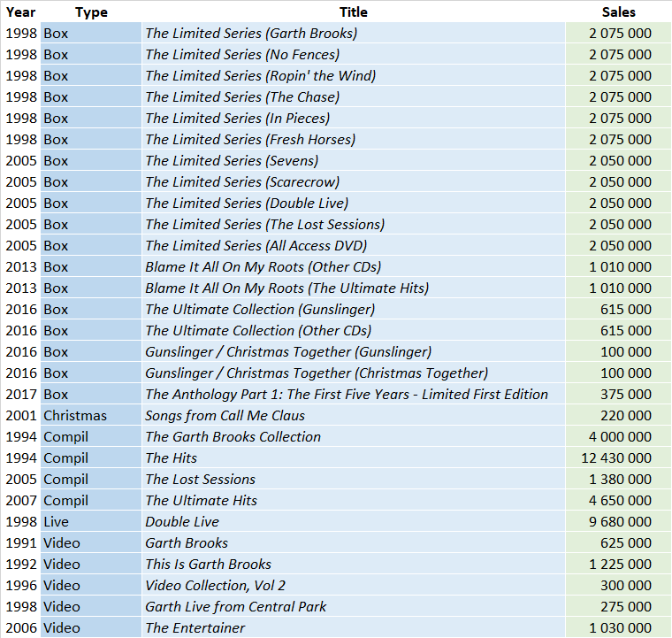Click the Title column header
Image resolution: width=672 pixels, height=638 pixels.
point(354,12)
